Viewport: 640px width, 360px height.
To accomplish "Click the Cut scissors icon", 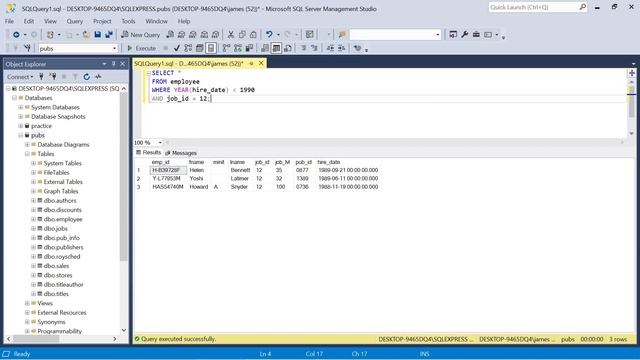I will 231,35.
